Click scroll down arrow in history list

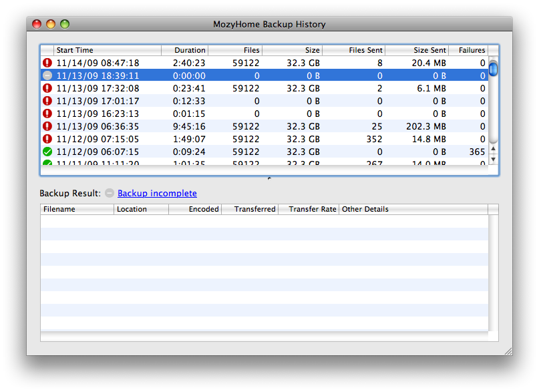[494, 159]
